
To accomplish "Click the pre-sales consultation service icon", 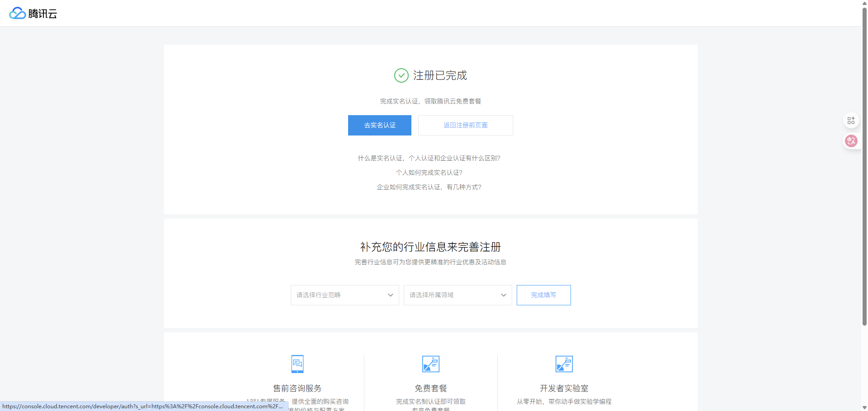I will pyautogui.click(x=297, y=364).
